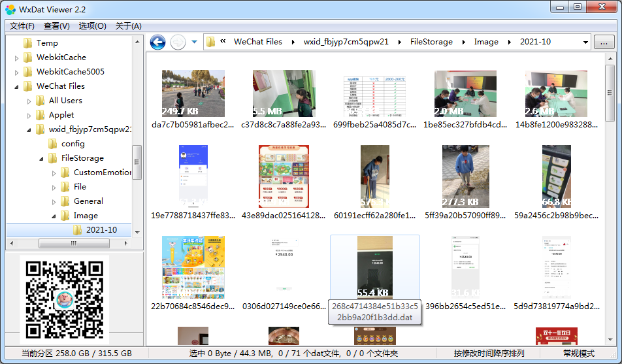Click the blue Back navigation arrow
The image size is (622, 364).
coord(157,42)
